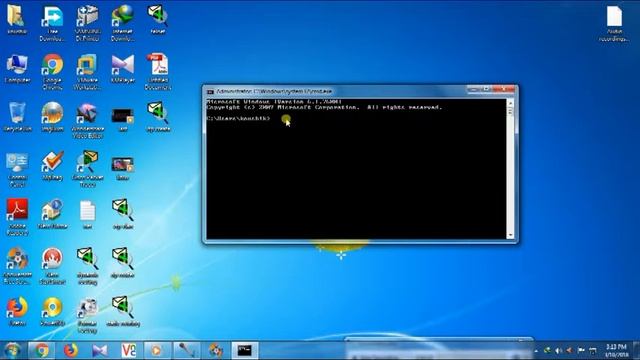The image size is (640, 360).
Task: Open the text document icon on desktop
Action: pyautogui.click(x=87, y=215)
